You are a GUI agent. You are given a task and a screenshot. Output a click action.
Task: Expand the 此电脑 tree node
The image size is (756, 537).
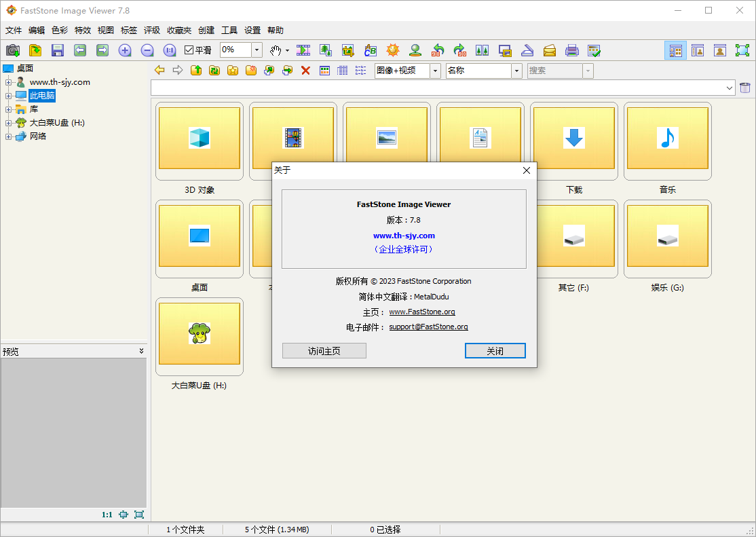click(x=8, y=96)
